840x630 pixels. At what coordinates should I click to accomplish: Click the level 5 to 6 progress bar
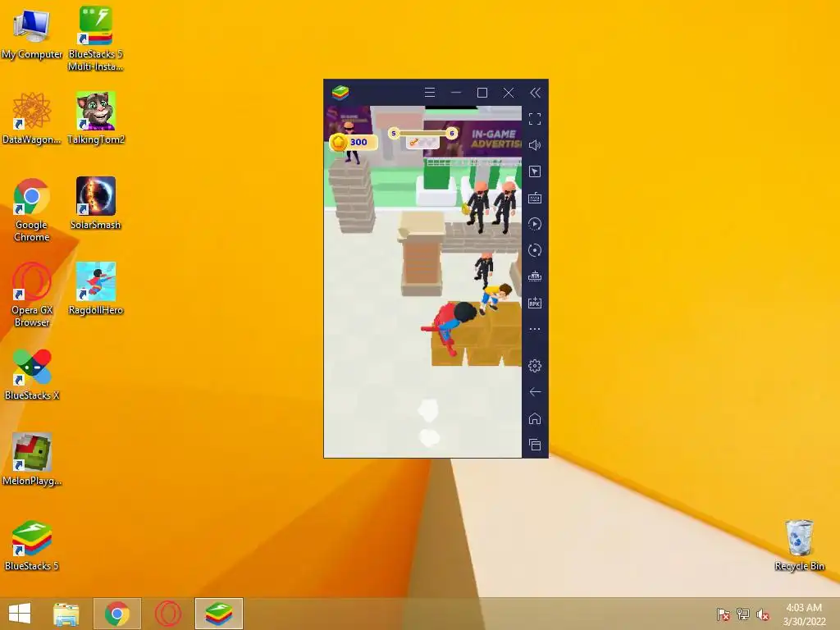(422, 133)
